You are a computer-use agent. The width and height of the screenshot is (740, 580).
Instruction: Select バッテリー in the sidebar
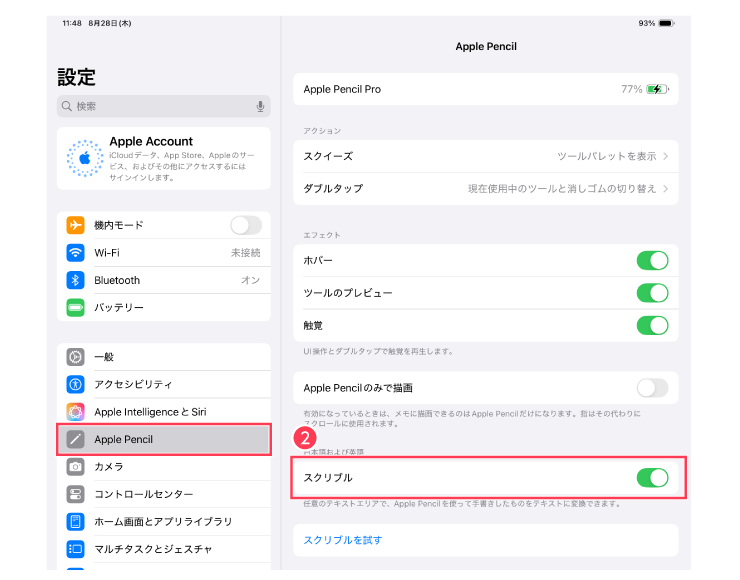(x=164, y=307)
